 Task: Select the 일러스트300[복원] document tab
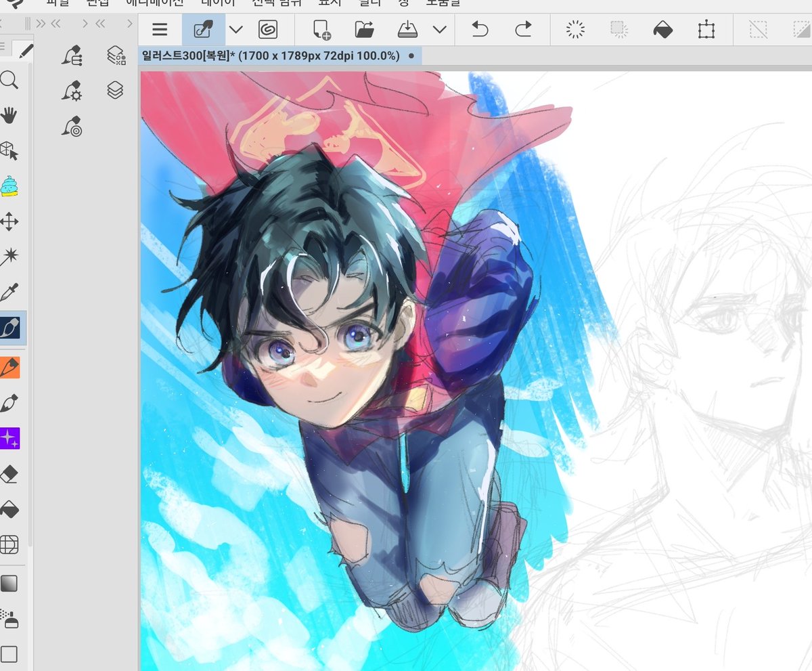pos(280,56)
